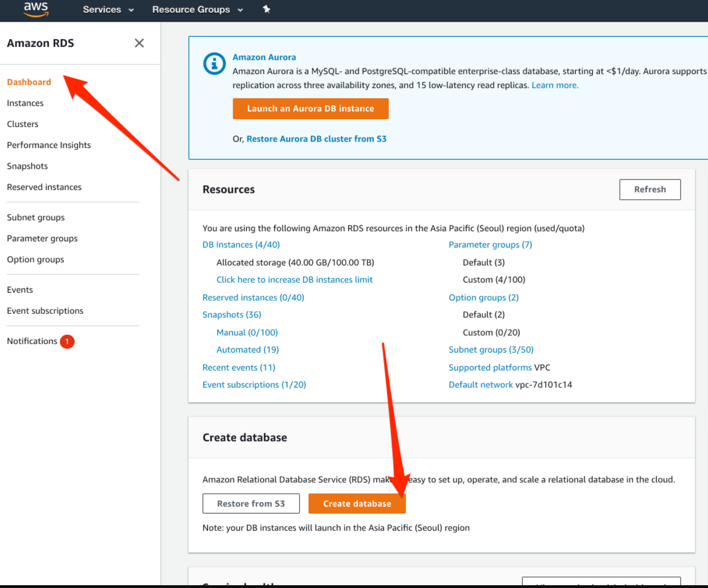This screenshot has width=708, height=588.
Task: Click the Create database button
Action: click(x=357, y=504)
